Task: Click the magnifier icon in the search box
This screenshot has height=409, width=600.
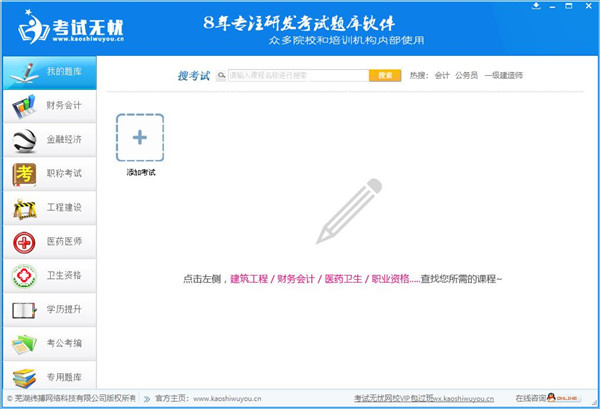Action: pos(221,75)
